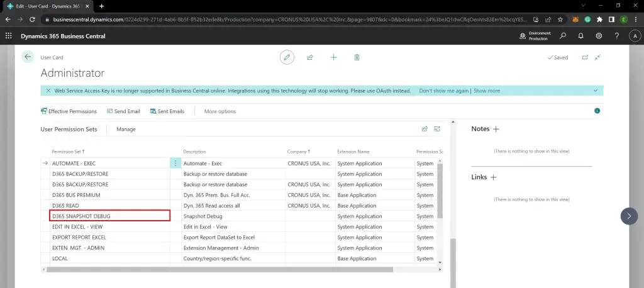
Task: Select the D365 BUS PREMIUM cell
Action: click(x=109, y=195)
